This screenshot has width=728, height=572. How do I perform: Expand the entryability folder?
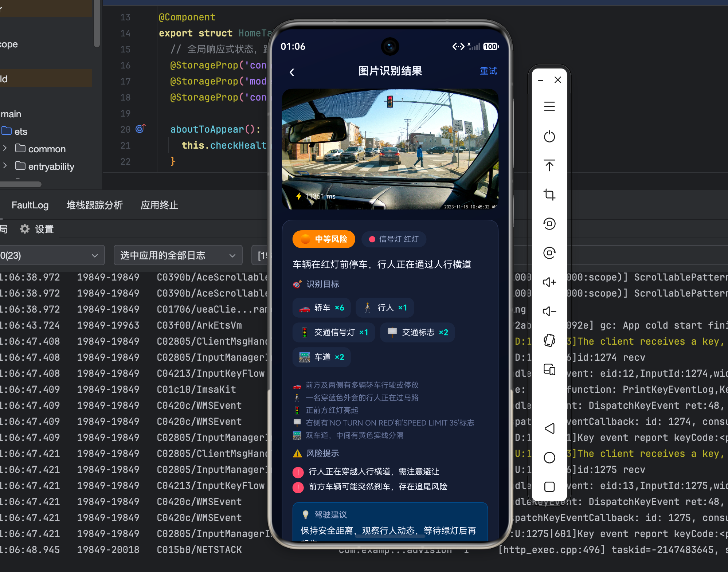(x=5, y=166)
